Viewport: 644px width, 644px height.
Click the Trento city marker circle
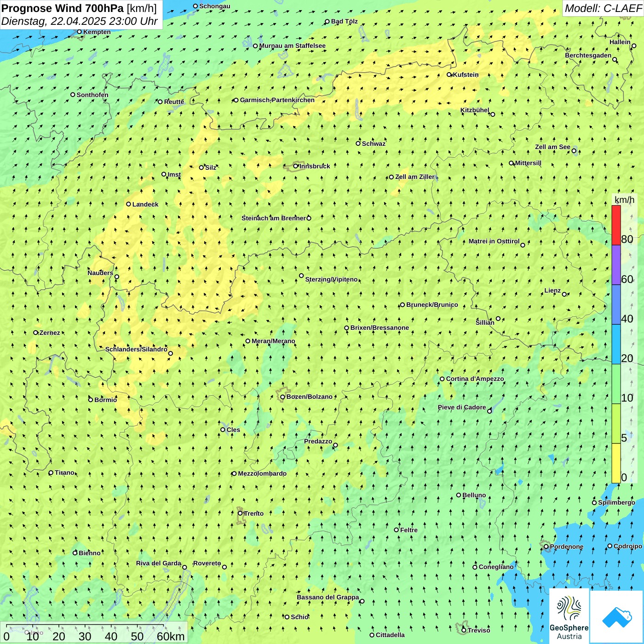pos(240,513)
